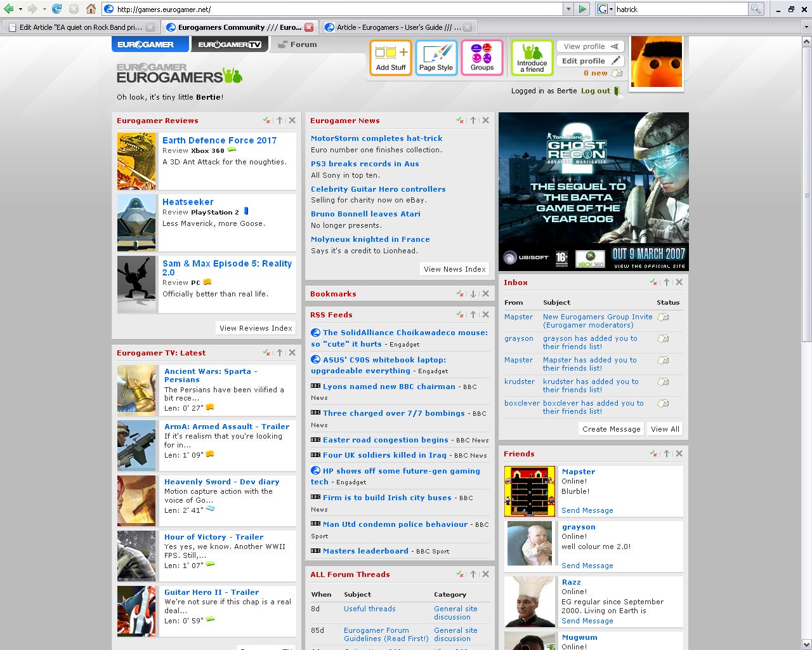
Task: Open the tab list dropdown arrow
Action: coord(806,27)
